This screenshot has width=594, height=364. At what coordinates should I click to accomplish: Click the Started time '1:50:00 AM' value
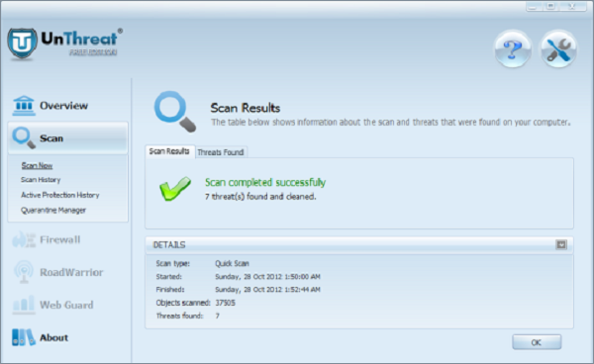click(x=302, y=277)
